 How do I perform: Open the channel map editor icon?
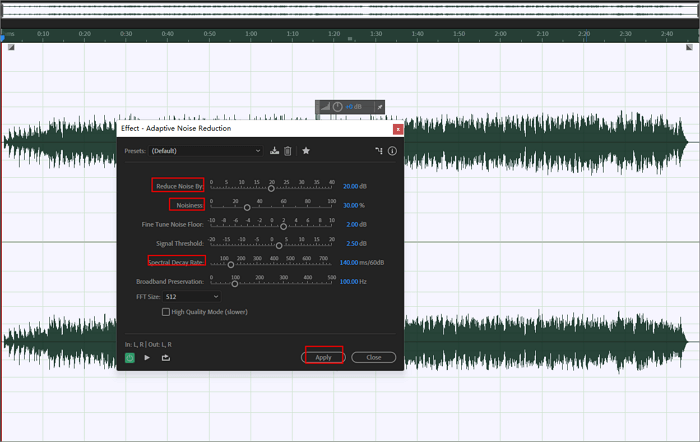point(379,151)
